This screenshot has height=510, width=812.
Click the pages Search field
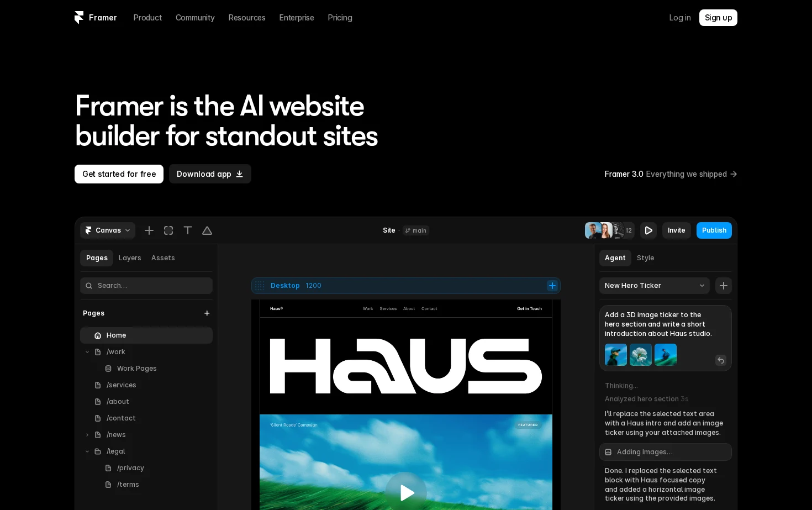[146, 286]
